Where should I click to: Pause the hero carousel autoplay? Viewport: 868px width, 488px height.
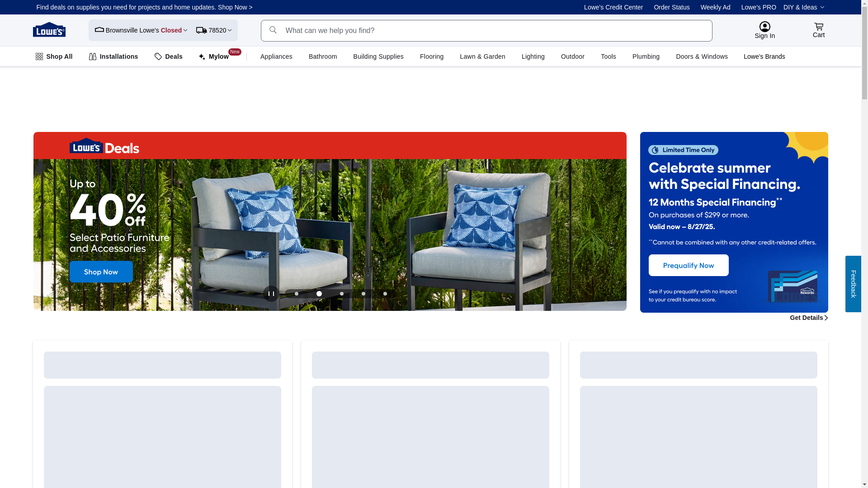tap(271, 294)
